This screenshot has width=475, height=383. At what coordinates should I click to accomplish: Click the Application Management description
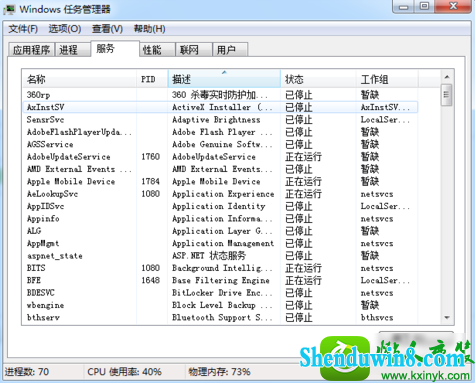tap(223, 243)
